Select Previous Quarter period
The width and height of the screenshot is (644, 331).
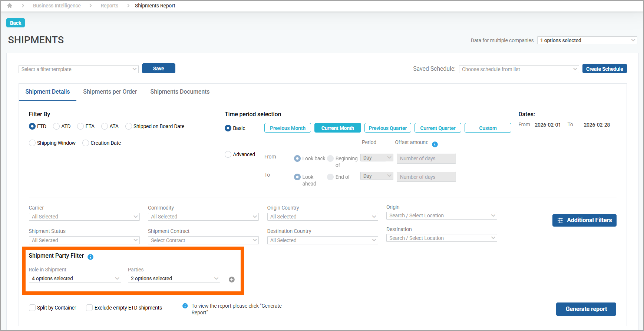pos(388,128)
